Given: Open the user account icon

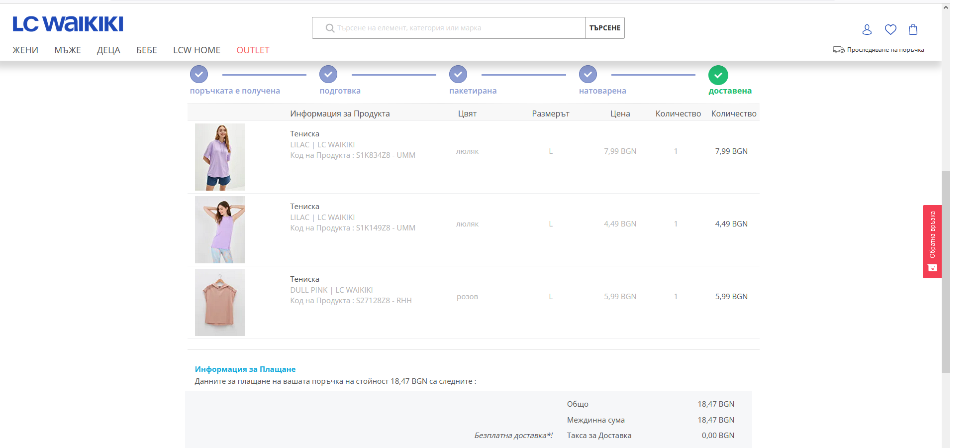Looking at the screenshot, I should [x=867, y=30].
